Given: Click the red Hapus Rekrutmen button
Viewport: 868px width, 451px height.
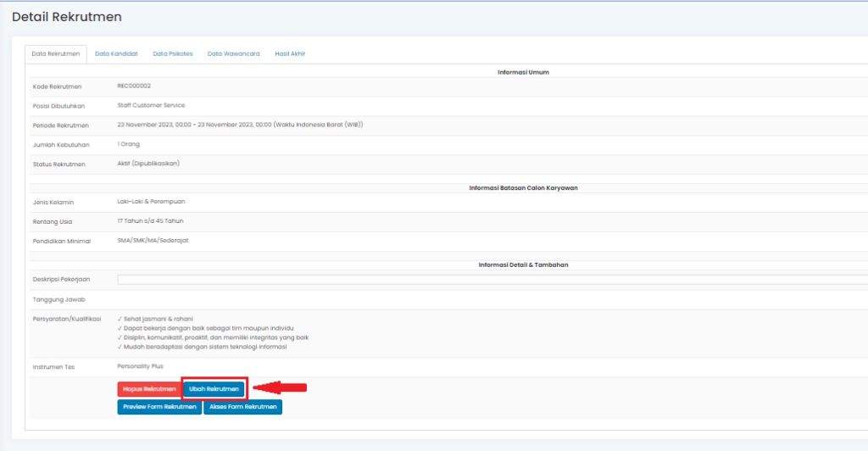Looking at the screenshot, I should [x=148, y=389].
